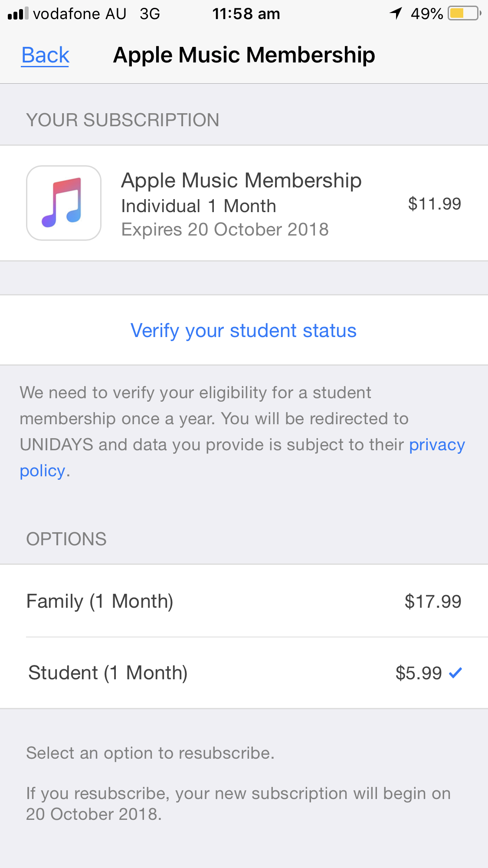Tap the OPTIONS section header
This screenshot has width=488, height=868.
click(66, 539)
